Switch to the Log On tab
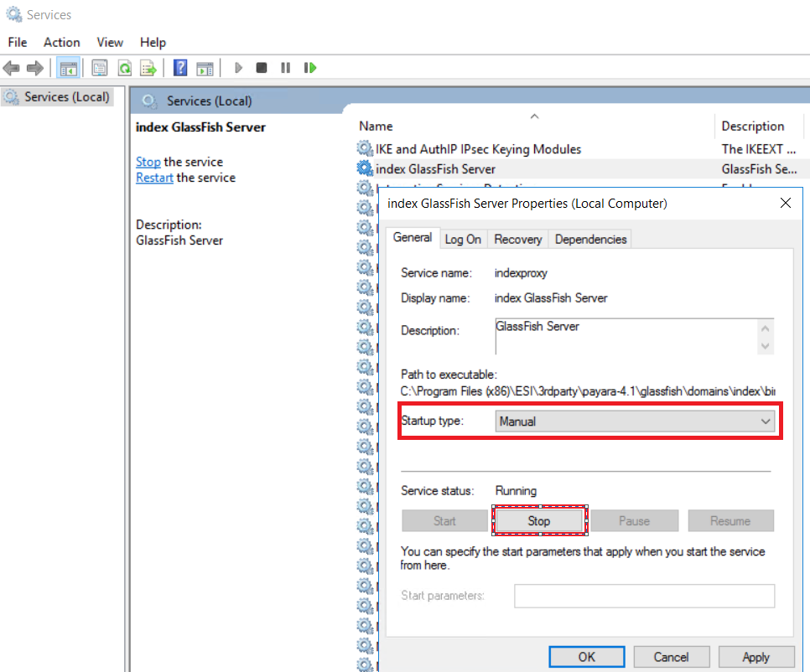 click(463, 240)
